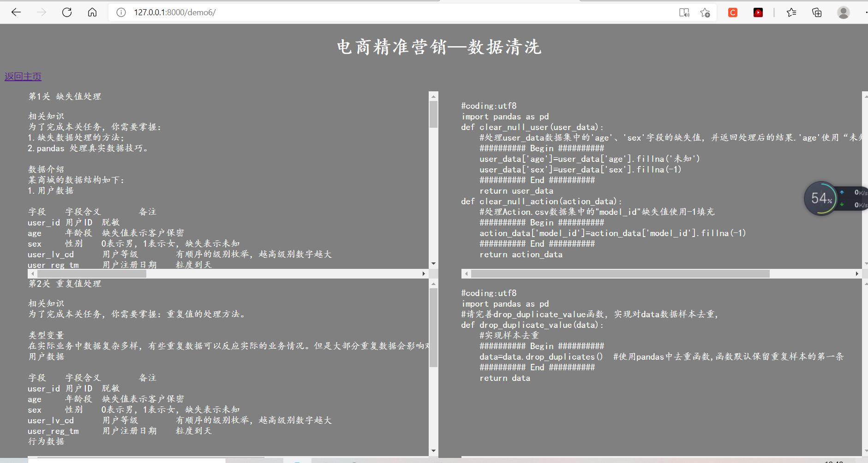Screen dimensions: 868x463
Task: Click the text '1.缺失数据处理的方法；'
Action: [x=76, y=138]
